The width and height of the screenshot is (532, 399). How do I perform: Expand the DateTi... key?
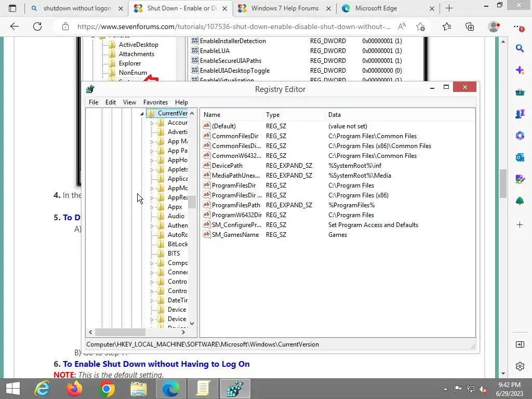pyautogui.click(x=152, y=301)
